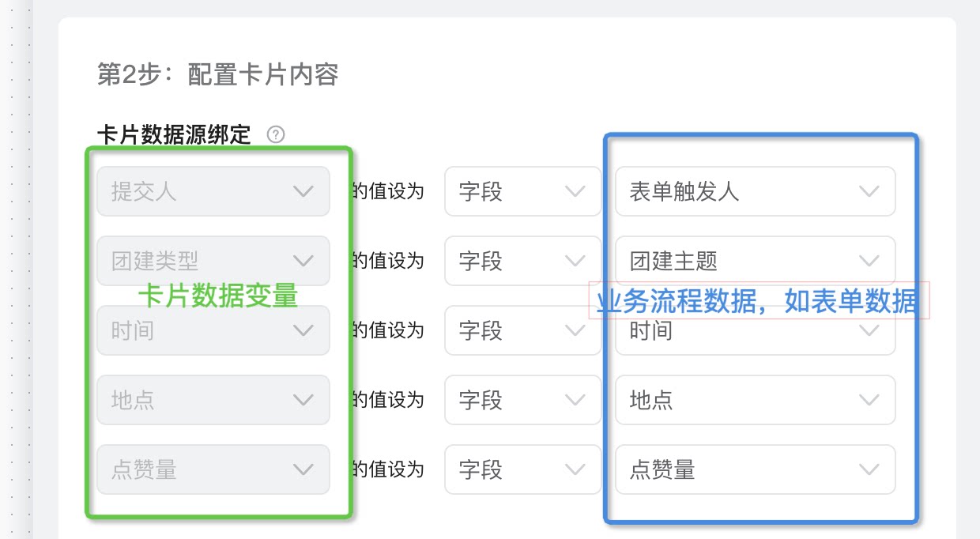Click the 第2步：配置卡片内容 heading

pos(217,74)
